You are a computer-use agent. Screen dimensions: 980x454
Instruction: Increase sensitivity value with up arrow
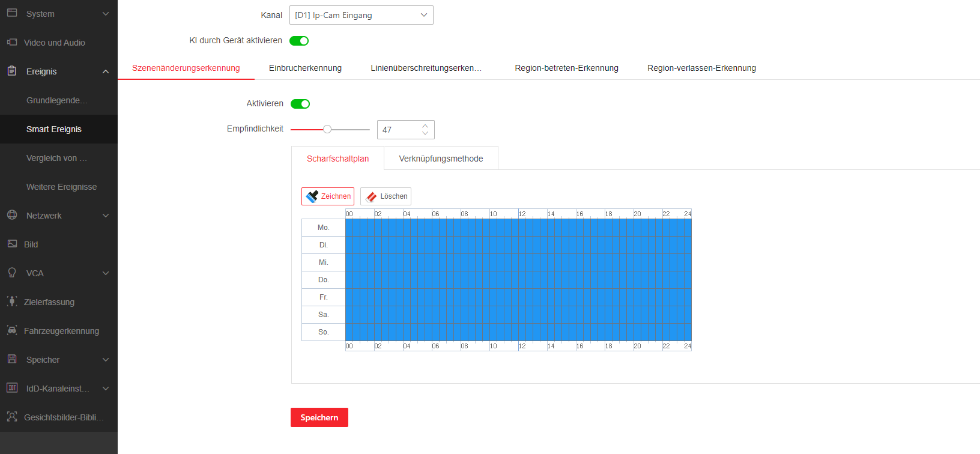[x=425, y=126]
